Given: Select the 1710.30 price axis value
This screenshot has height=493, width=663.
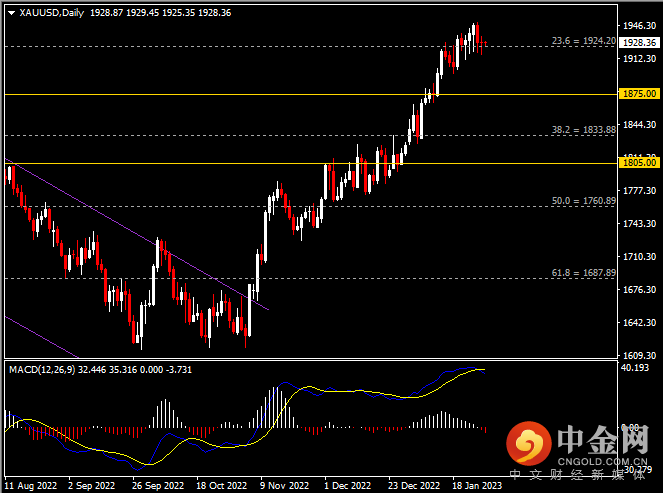Looking at the screenshot, I should pos(639,257).
